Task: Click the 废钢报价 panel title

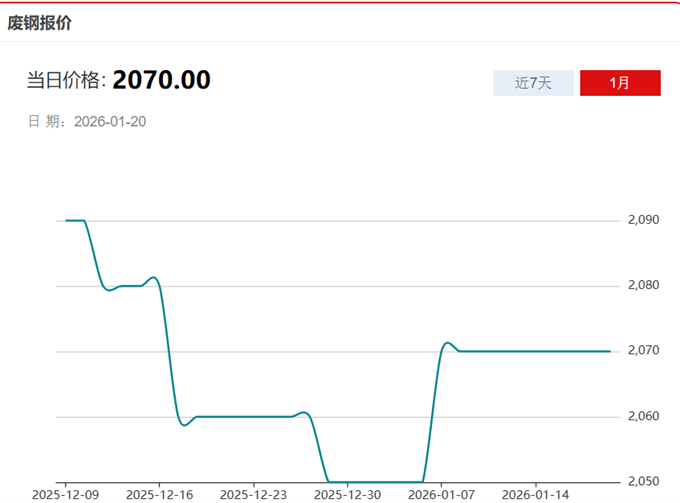Action: [40, 22]
